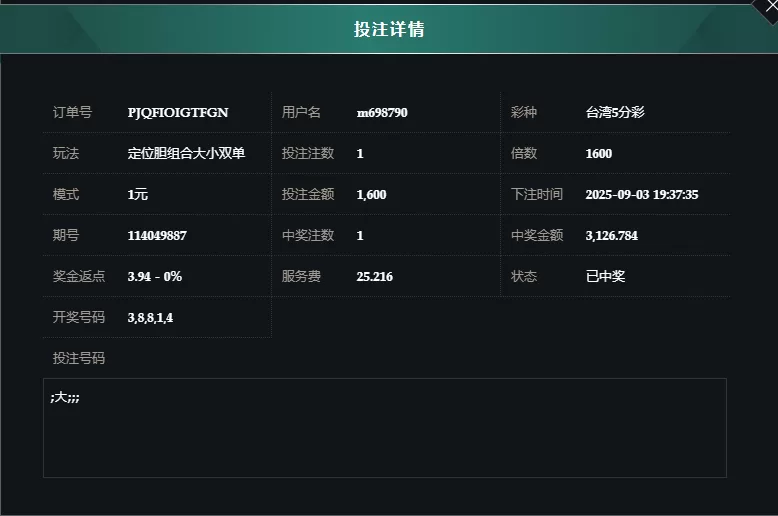Viewport: 778px width, 516px height.
Task: Click the mode value 1元
Action: pyautogui.click(x=137, y=194)
